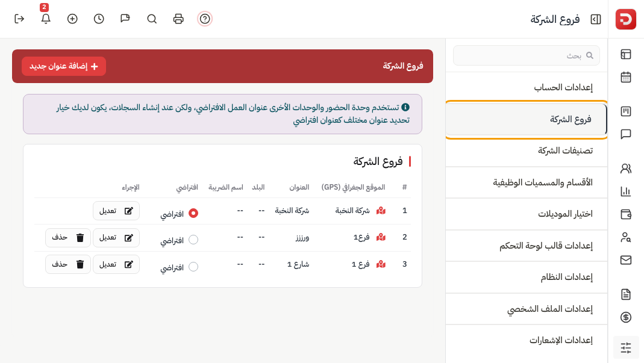This screenshot has height=363, width=644.
Task: Click إضافة عنوان جديد button
Action: click(x=64, y=66)
